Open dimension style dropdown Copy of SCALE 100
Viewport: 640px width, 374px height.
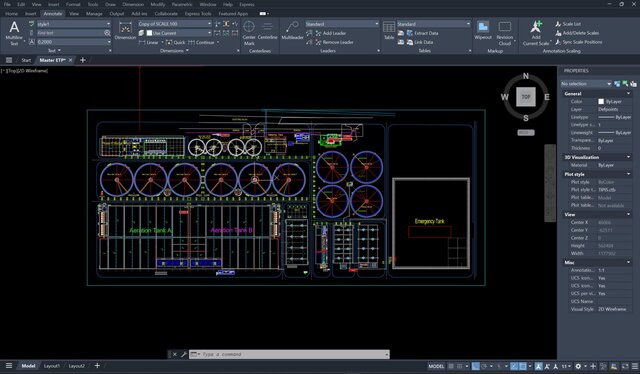pyautogui.click(x=175, y=24)
